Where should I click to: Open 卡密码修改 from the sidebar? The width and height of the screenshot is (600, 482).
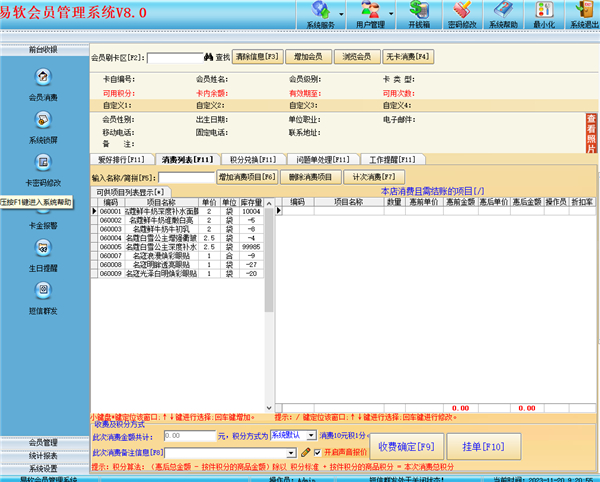[44, 163]
